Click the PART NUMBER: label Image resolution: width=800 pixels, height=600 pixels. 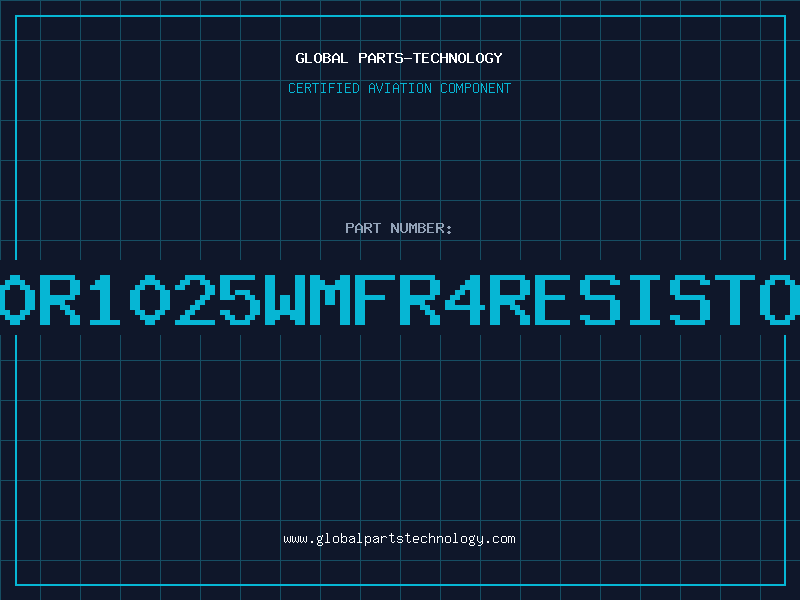pos(399,228)
